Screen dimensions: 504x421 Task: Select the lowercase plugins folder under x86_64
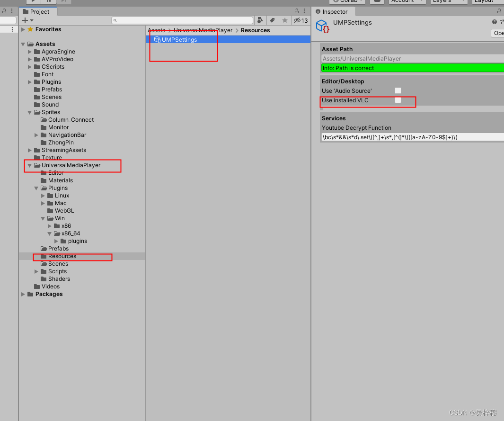point(77,241)
